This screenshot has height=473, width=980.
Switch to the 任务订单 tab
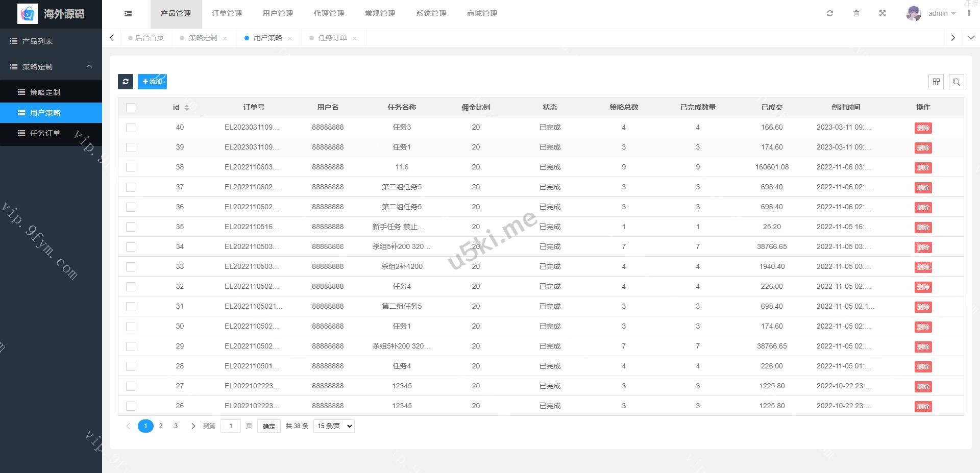click(x=332, y=38)
